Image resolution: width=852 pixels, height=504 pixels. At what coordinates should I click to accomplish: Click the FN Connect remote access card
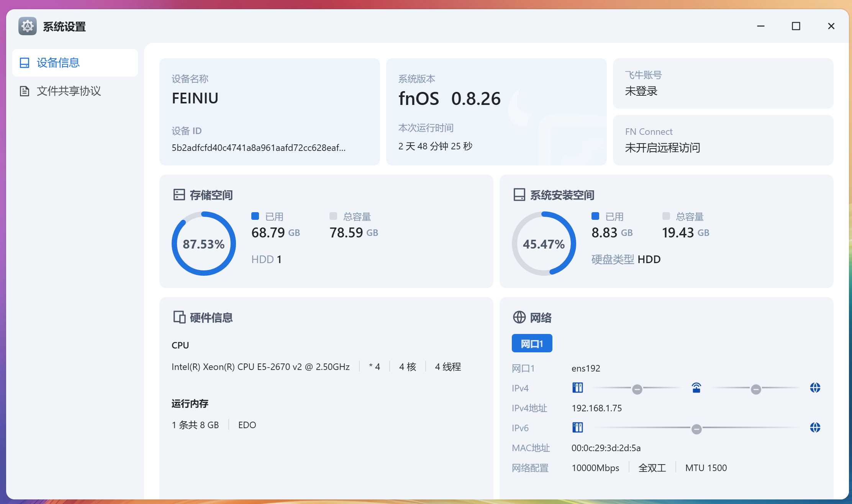[723, 140]
